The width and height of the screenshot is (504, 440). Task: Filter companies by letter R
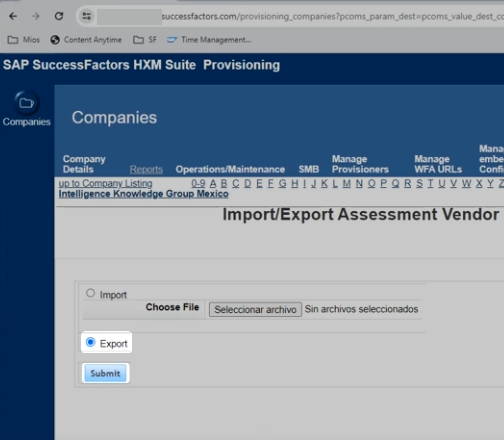click(407, 183)
